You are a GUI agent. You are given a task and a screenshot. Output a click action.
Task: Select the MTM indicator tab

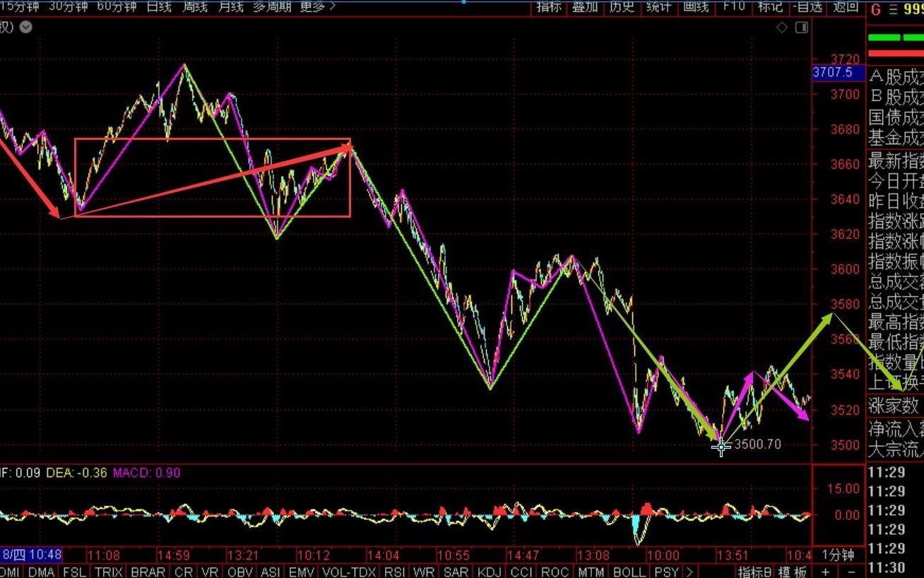[x=591, y=572]
